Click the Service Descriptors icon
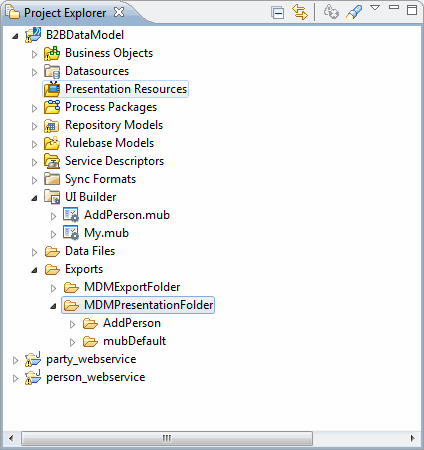The height and width of the screenshot is (450, 424). pyautogui.click(x=52, y=161)
